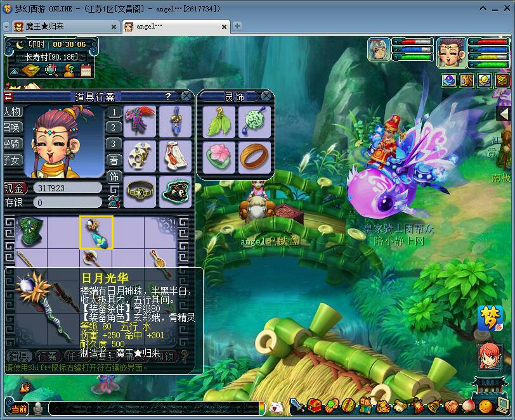Image resolution: width=515 pixels, height=420 pixels.
Task: Click the key lock icon beside 加锁
Action: click(185, 357)
